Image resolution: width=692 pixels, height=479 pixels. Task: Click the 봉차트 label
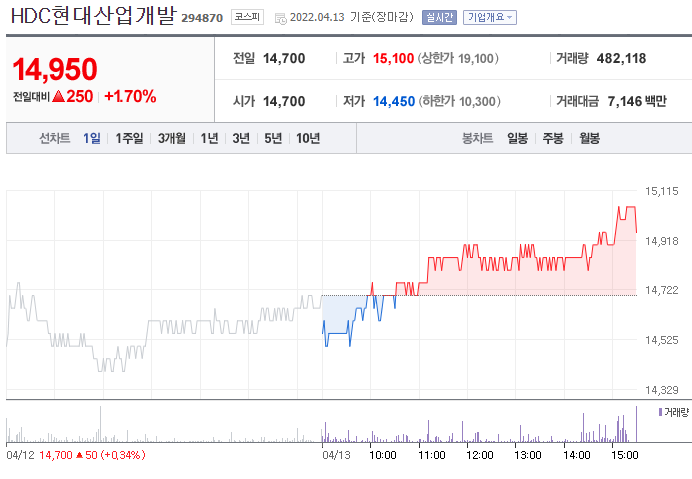coord(477,138)
